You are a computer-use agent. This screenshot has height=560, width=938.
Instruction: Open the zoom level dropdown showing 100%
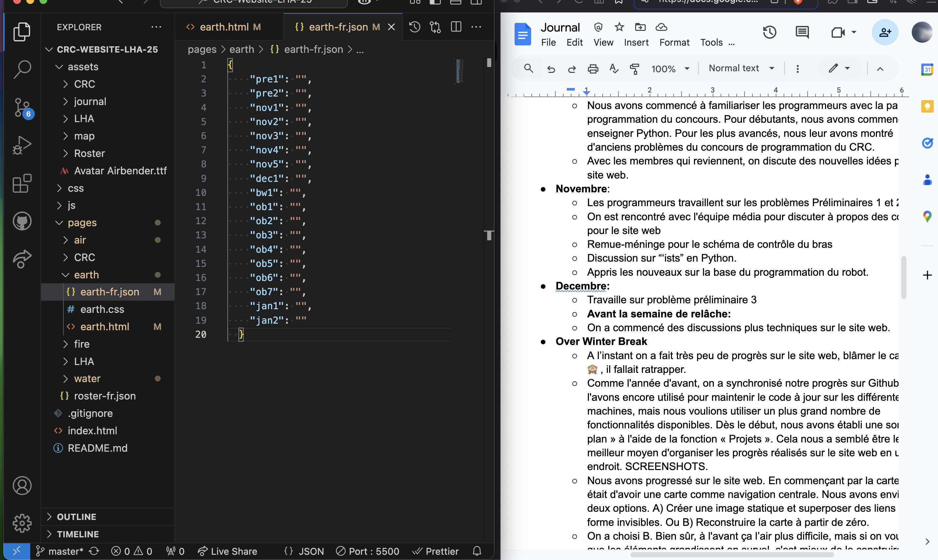670,68
